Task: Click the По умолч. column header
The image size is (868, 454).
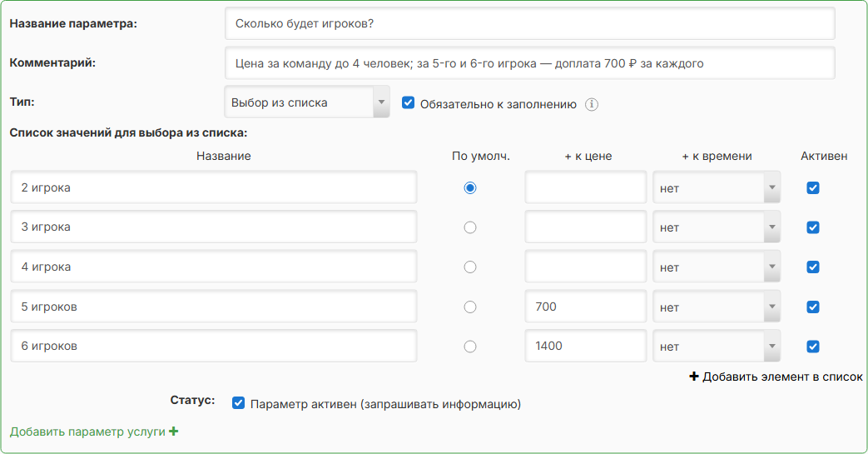Action: pos(480,157)
